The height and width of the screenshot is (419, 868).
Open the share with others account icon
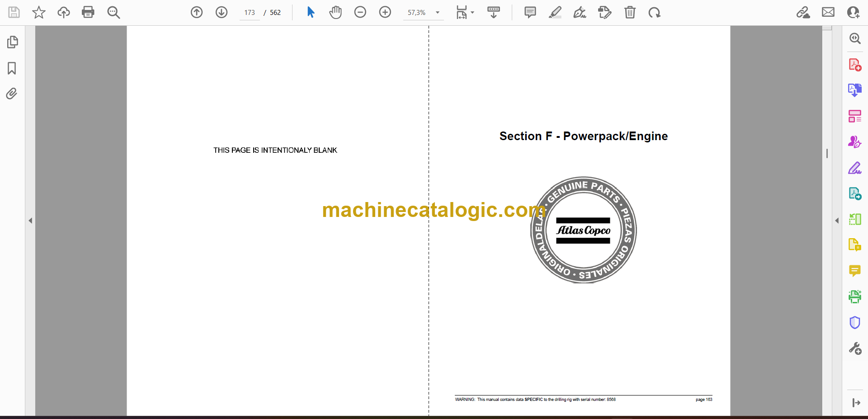(x=853, y=12)
